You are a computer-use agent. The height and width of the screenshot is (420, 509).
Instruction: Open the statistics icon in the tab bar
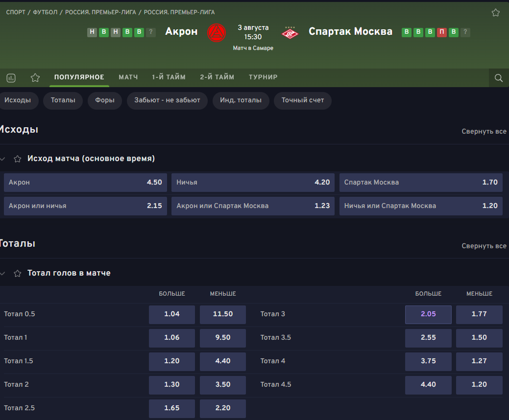tap(11, 78)
